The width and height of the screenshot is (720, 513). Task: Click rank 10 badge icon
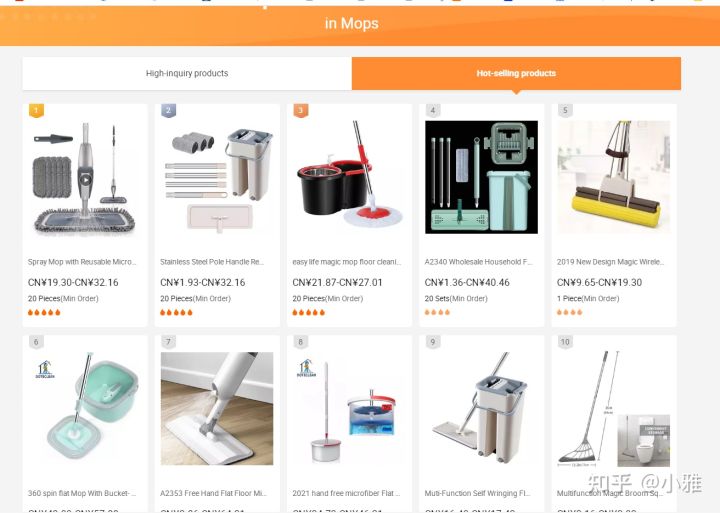pos(565,342)
